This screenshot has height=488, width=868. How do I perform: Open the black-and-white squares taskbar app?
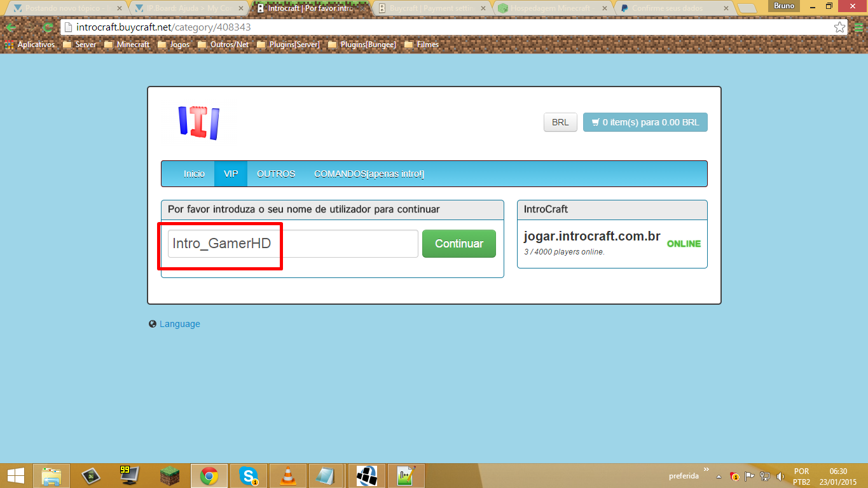(367, 475)
